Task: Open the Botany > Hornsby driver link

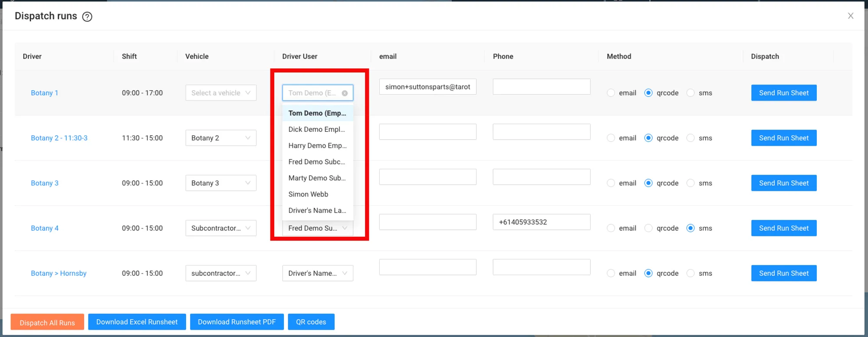Action: [x=59, y=273]
